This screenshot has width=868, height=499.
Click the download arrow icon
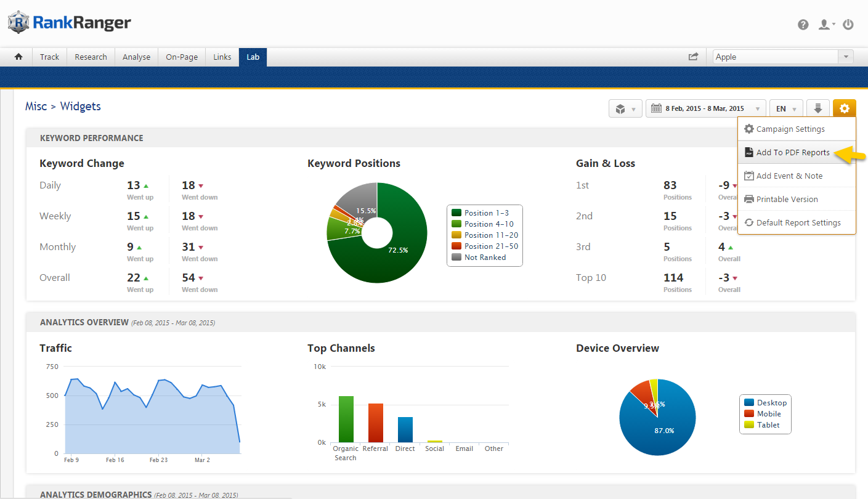coord(817,108)
